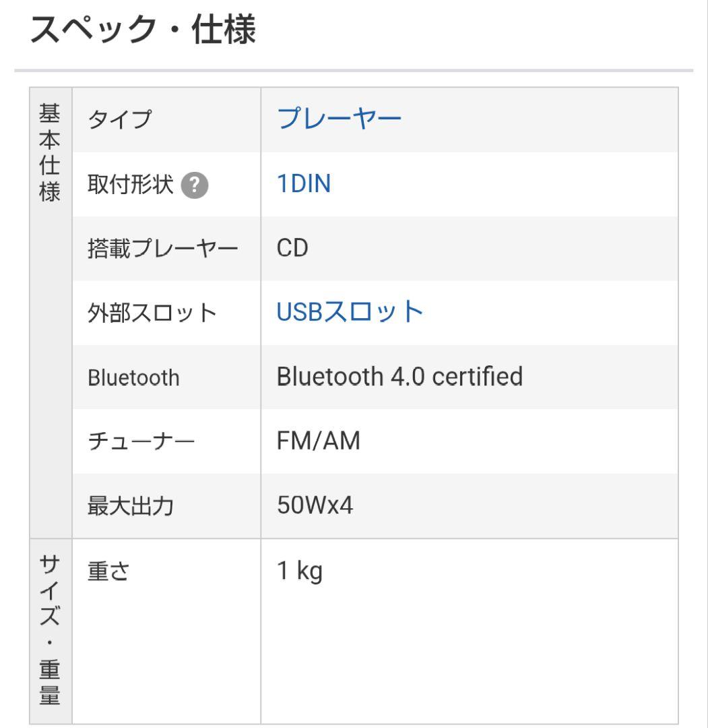Click the 1 kg weight value
Viewport: 708px width, 728px height.
point(300,572)
